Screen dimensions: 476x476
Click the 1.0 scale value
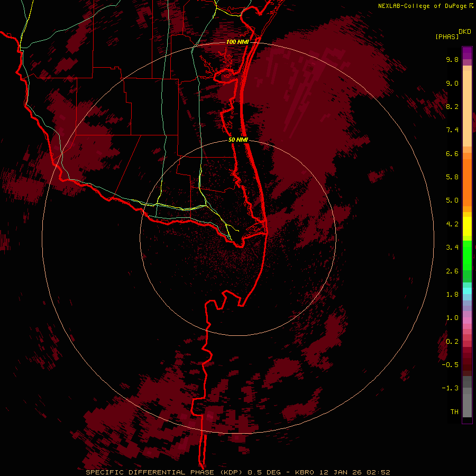point(452,318)
